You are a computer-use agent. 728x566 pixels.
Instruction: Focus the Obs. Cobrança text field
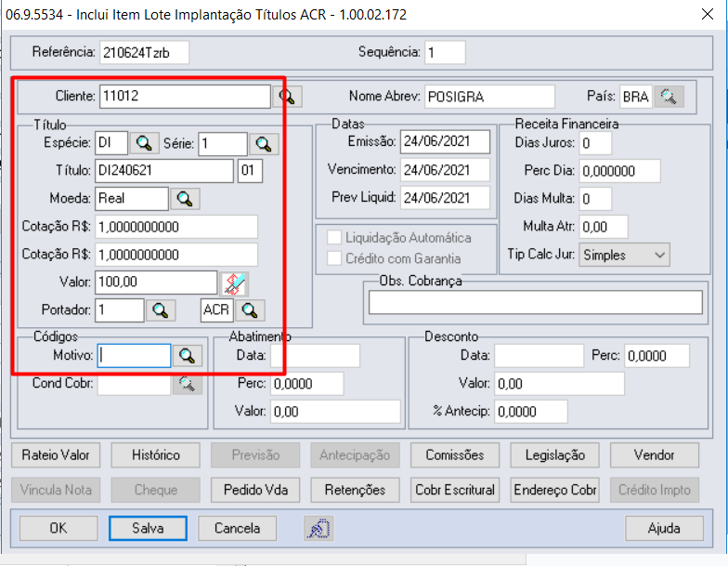click(x=535, y=303)
